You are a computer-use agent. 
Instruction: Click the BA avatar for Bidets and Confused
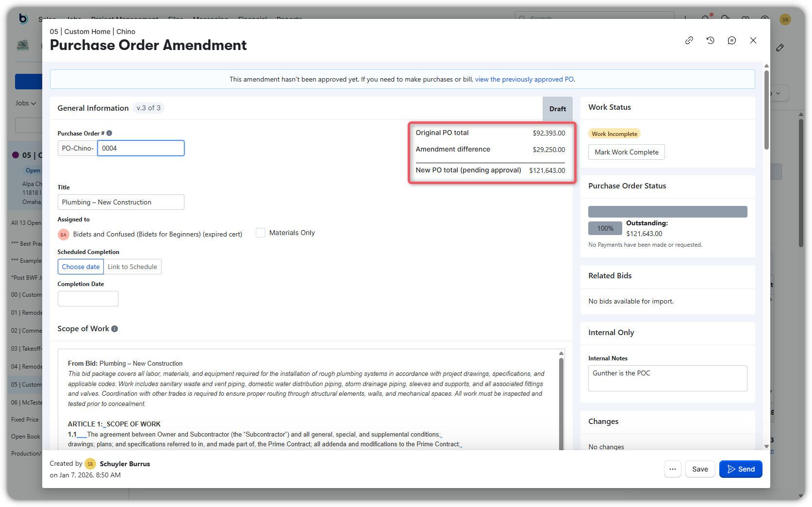(x=64, y=235)
